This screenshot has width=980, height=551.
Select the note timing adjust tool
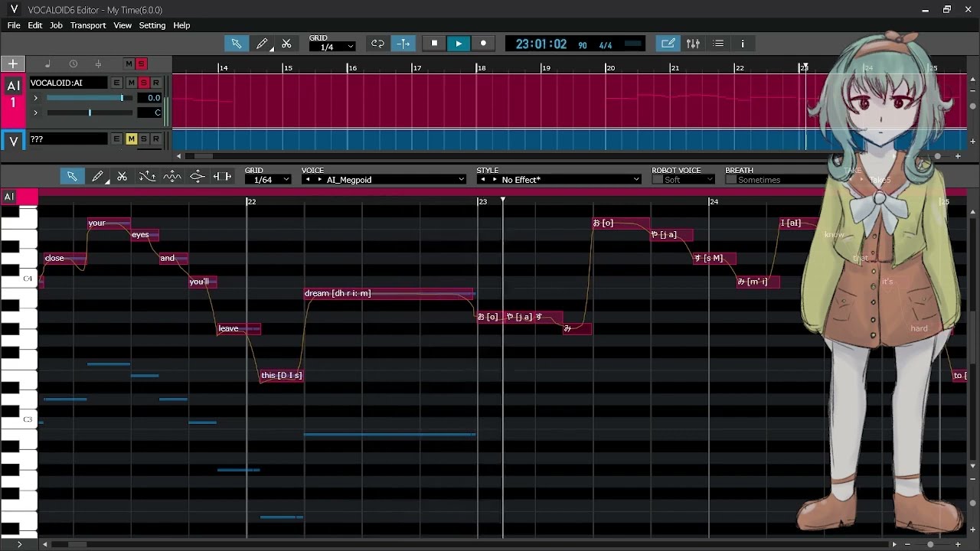(222, 177)
